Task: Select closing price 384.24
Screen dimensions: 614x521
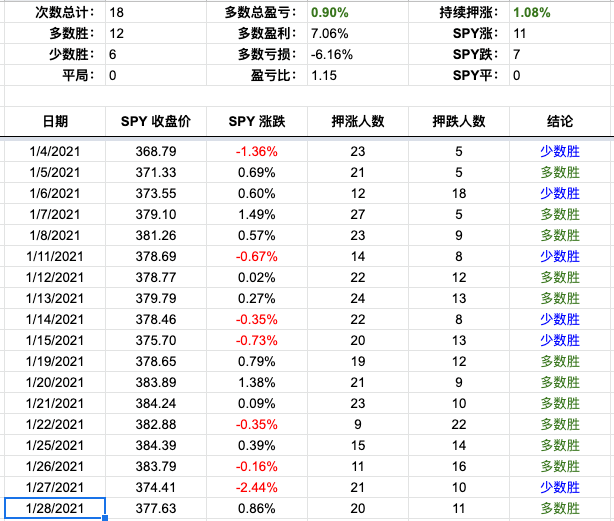Action: 156,403
